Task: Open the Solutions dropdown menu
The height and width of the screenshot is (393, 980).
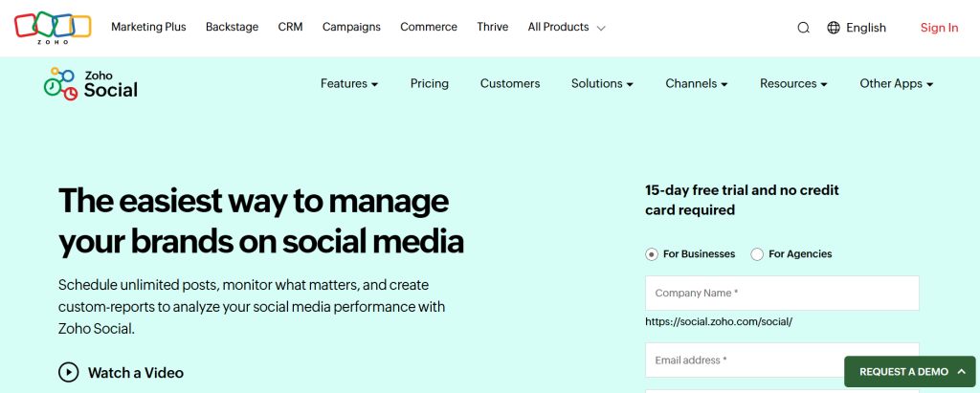Action: [603, 84]
